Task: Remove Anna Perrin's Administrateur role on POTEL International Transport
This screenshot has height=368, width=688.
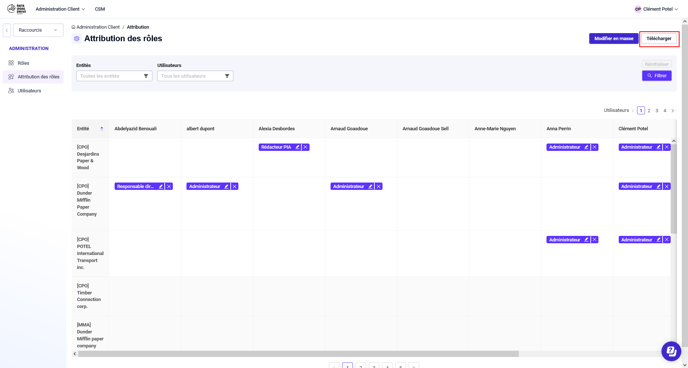Action: coord(594,240)
